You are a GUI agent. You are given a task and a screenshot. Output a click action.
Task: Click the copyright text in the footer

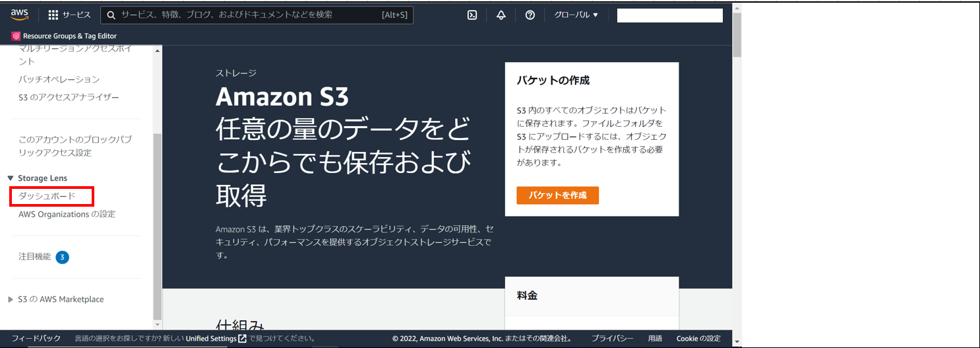[481, 339]
